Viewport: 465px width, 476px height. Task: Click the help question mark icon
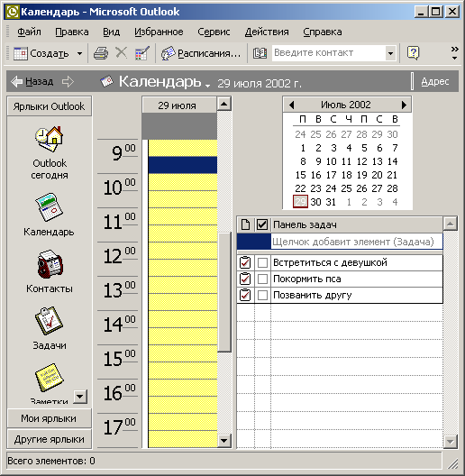[x=413, y=53]
